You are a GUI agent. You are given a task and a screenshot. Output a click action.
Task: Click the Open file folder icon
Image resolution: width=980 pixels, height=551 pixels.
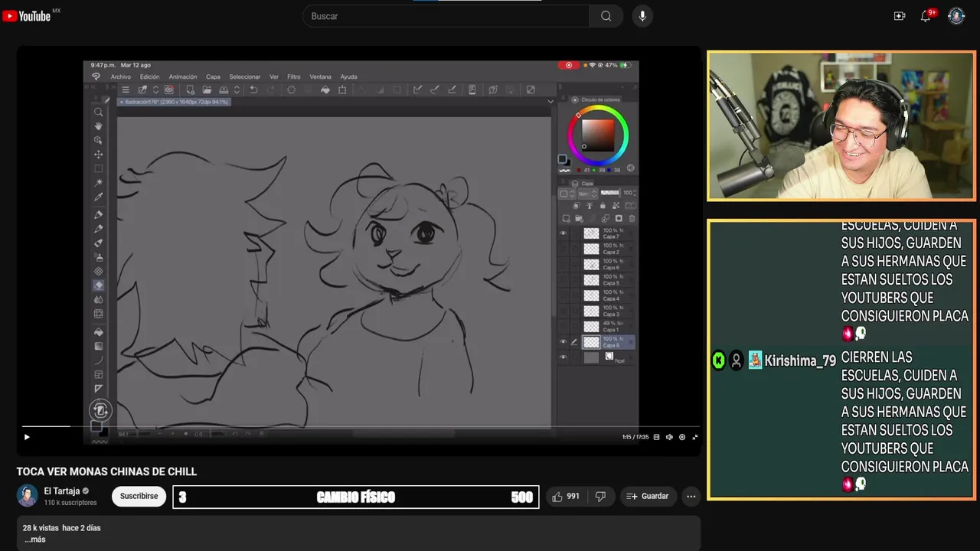[207, 90]
